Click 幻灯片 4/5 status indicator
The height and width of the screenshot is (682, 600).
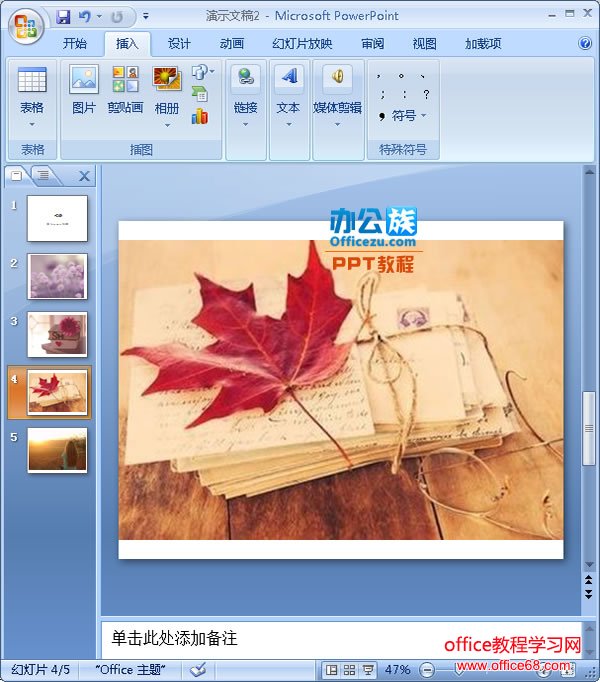tap(40, 670)
